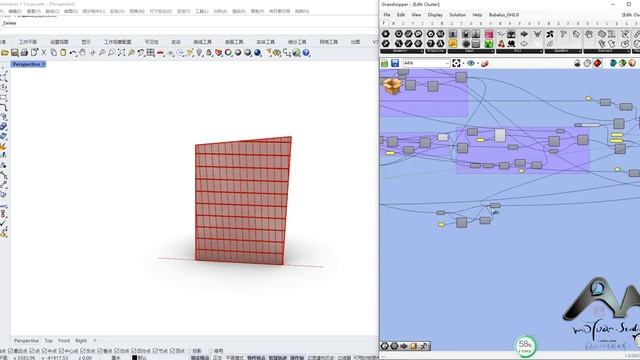
Task: Switch to Top viewport tab
Action: tap(49, 340)
